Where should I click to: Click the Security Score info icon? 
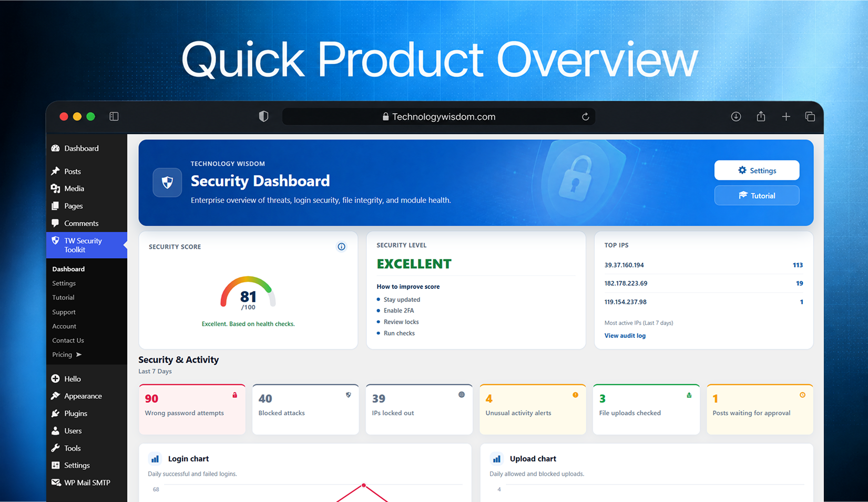341,247
